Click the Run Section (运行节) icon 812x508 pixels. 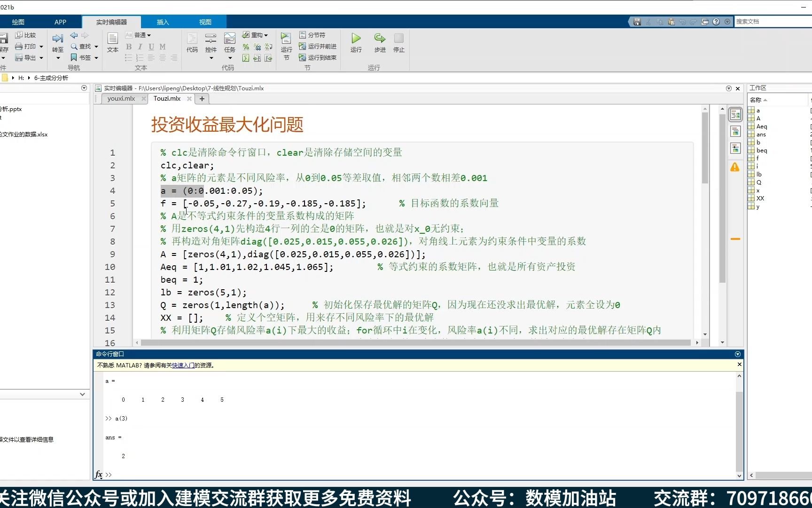coord(286,39)
